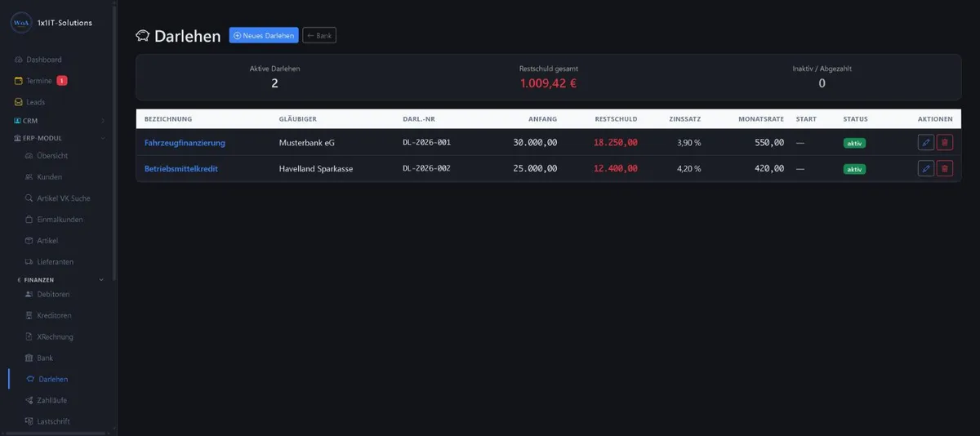Click the Zahlläufe send icon
Image resolution: width=980 pixels, height=436 pixels.
coord(29,400)
